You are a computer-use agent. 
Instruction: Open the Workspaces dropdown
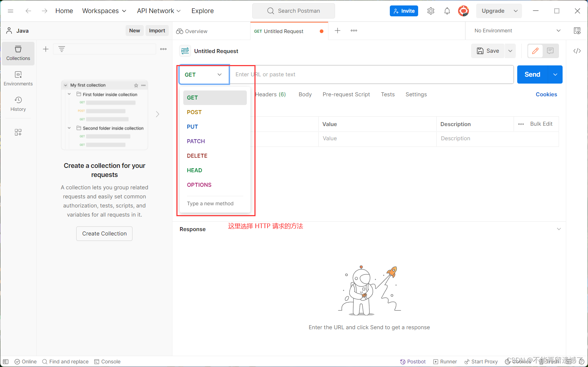(x=104, y=11)
